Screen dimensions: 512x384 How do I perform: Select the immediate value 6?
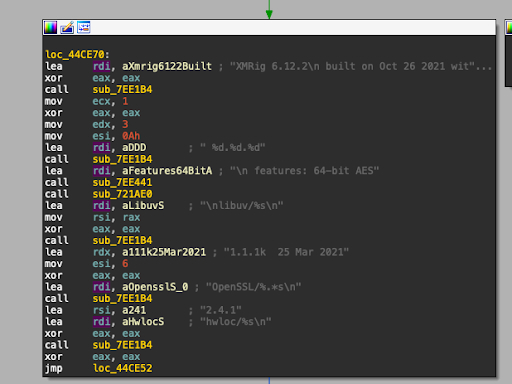click(x=125, y=264)
